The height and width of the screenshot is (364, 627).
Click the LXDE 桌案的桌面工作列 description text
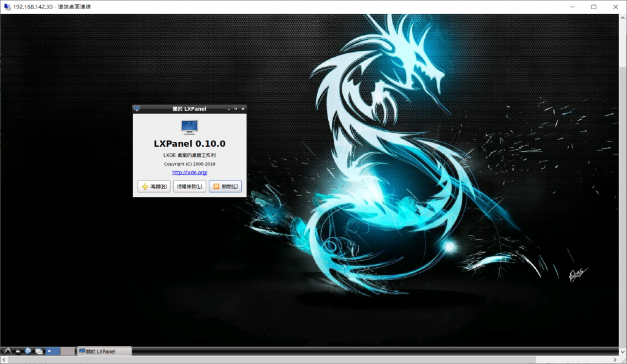(x=190, y=155)
